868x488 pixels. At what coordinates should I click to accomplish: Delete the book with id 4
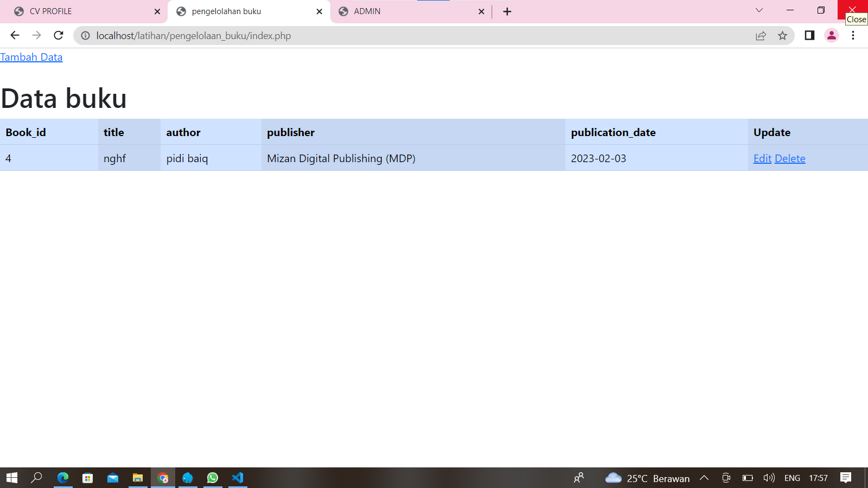(790, 159)
